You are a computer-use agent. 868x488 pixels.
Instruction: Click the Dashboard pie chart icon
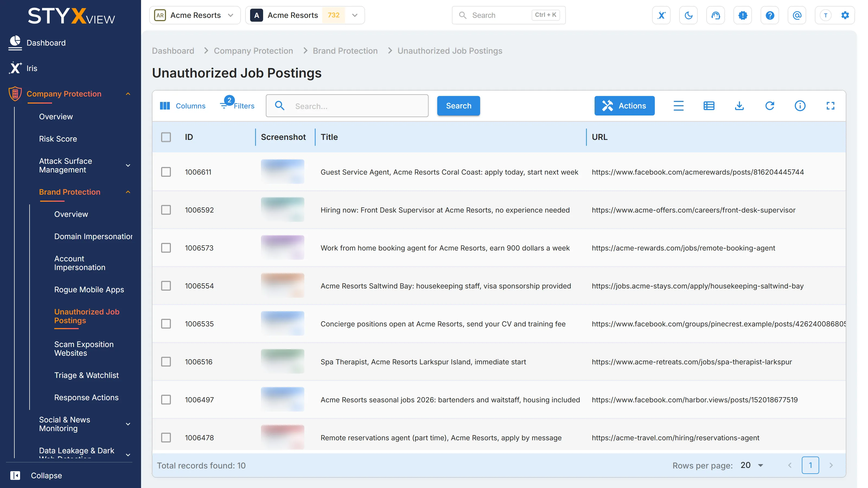(x=15, y=43)
